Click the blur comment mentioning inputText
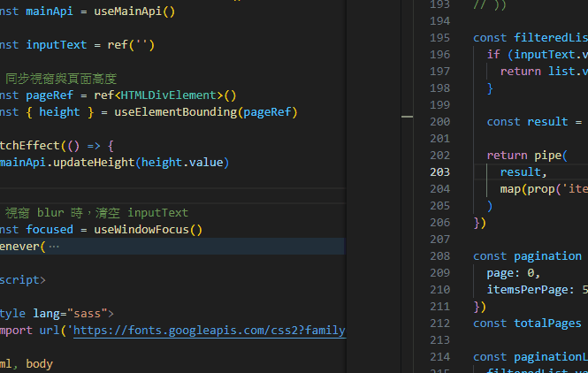This screenshot has height=373, width=588. [x=96, y=213]
